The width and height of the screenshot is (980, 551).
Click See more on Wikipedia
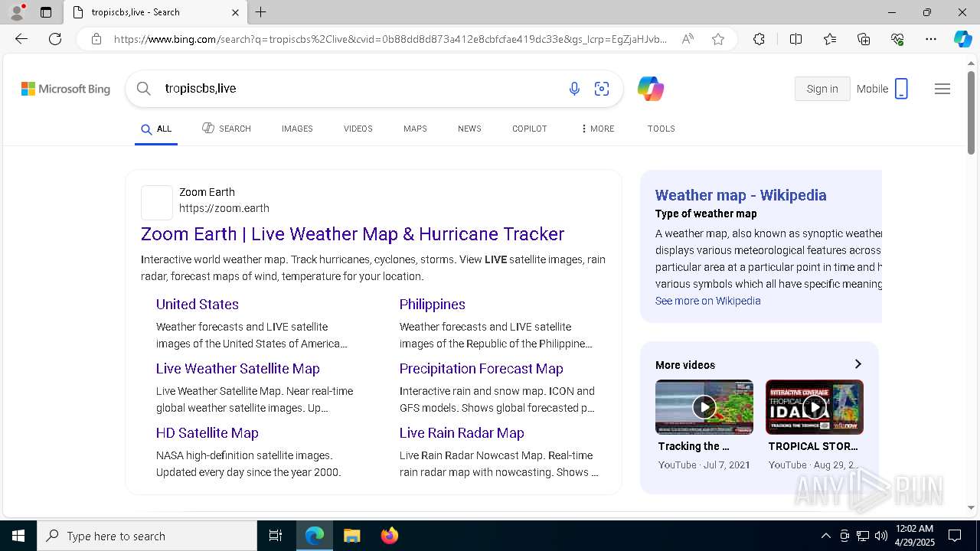point(708,301)
